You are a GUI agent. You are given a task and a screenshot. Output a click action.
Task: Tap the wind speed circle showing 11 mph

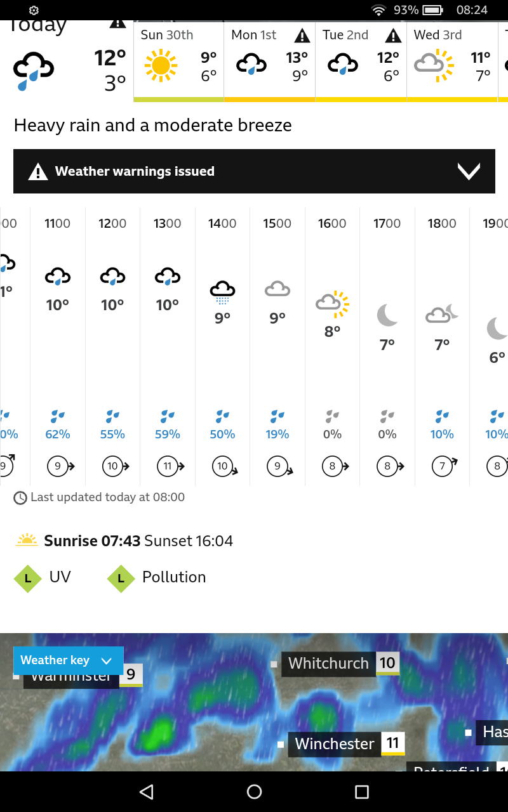pos(167,466)
